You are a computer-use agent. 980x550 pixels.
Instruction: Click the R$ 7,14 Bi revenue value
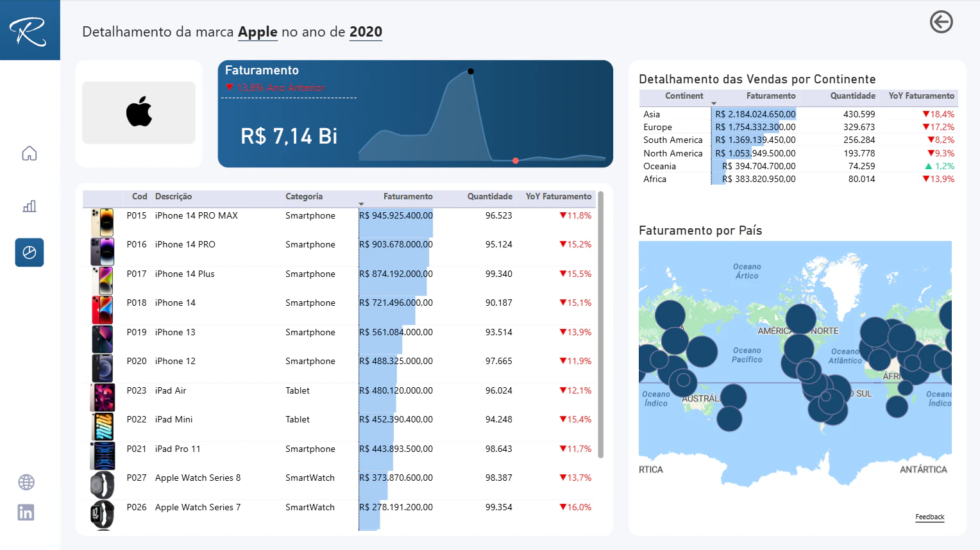click(x=289, y=136)
